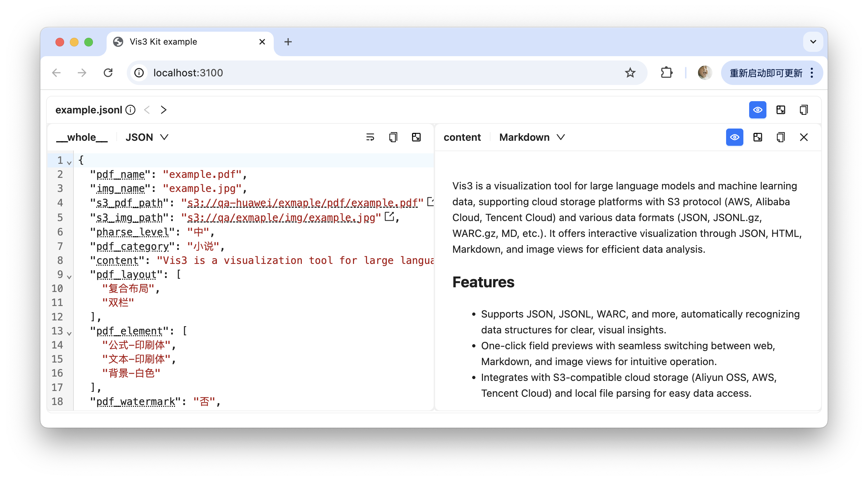Copy the content panel Markdown text
This screenshot has height=481, width=868.
(x=780, y=137)
